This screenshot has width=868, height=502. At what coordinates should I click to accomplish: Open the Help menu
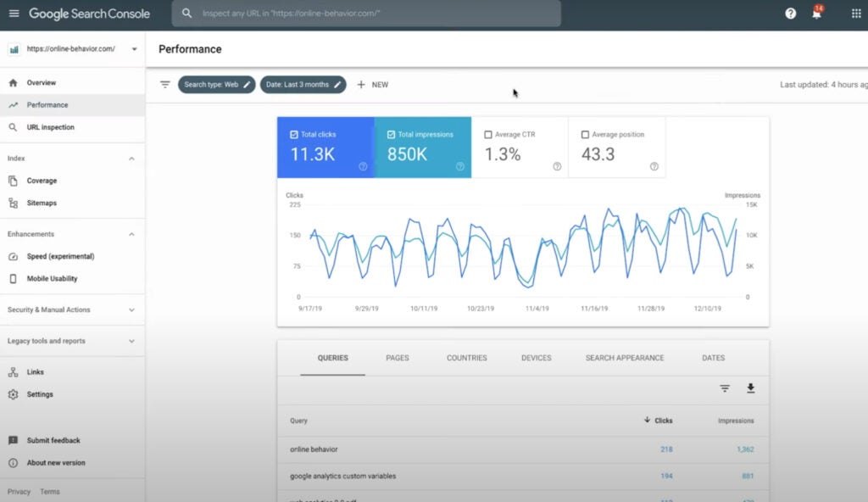coord(790,14)
